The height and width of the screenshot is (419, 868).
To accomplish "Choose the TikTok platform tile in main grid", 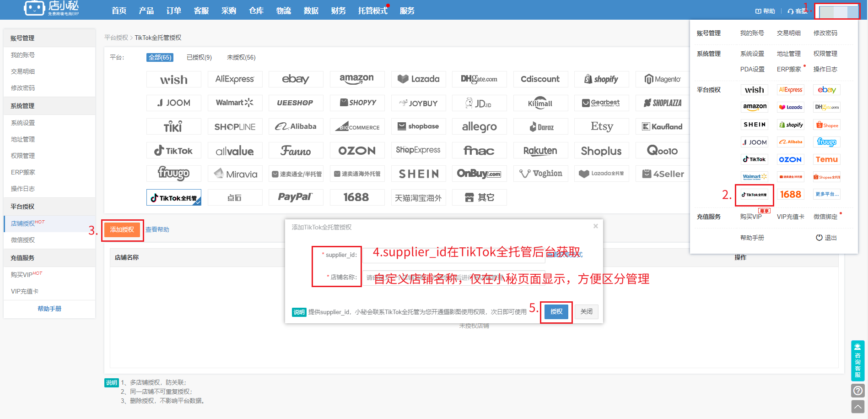I will (174, 150).
